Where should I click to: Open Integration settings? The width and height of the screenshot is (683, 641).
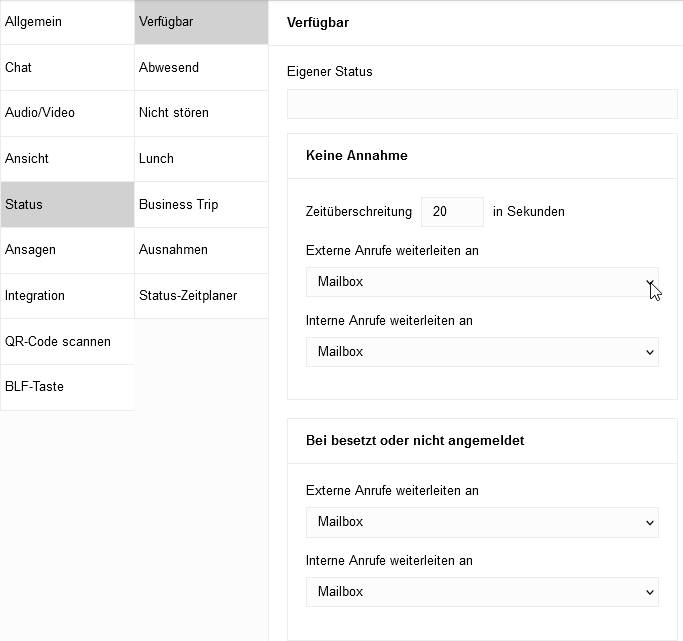point(67,296)
